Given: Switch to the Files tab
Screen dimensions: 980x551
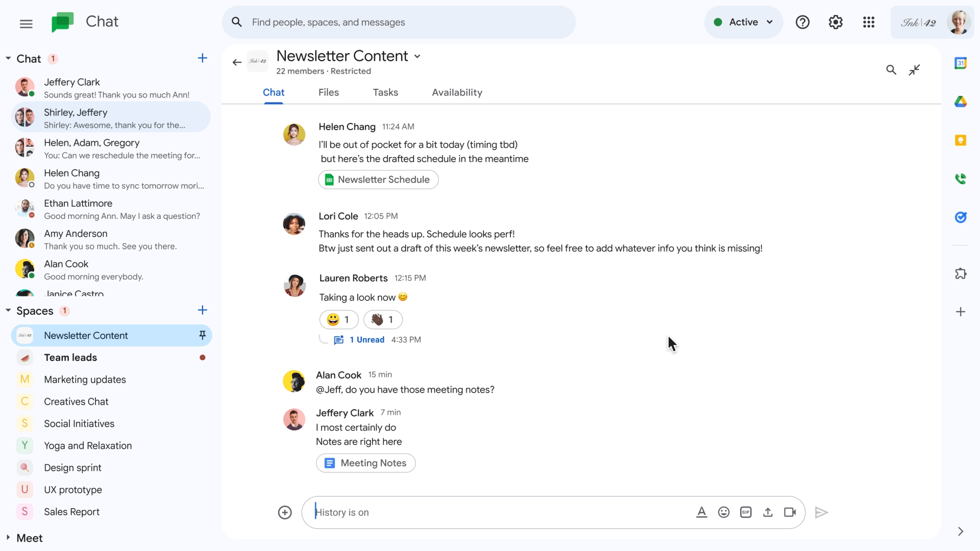Looking at the screenshot, I should [329, 92].
